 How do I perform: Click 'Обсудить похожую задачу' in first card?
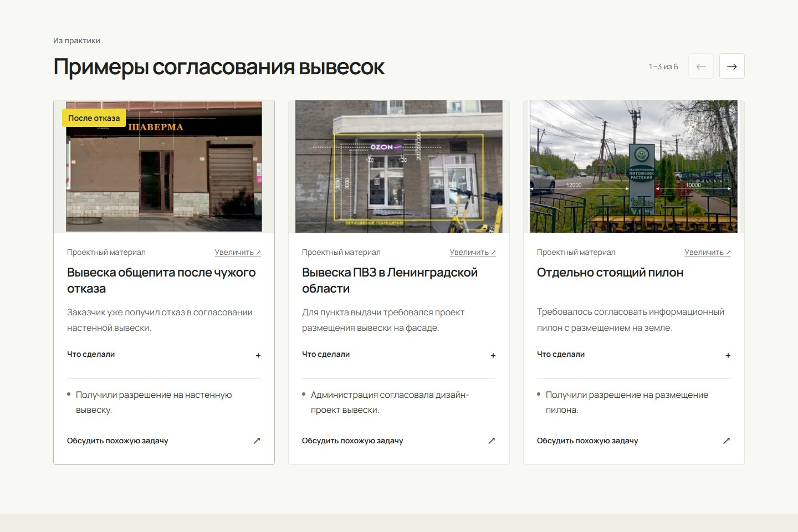pyautogui.click(x=117, y=441)
